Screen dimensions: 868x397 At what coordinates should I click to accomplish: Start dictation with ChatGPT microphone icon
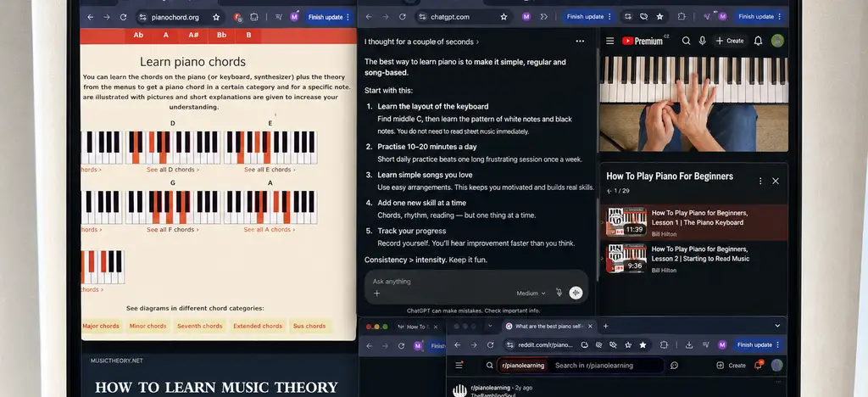point(559,293)
